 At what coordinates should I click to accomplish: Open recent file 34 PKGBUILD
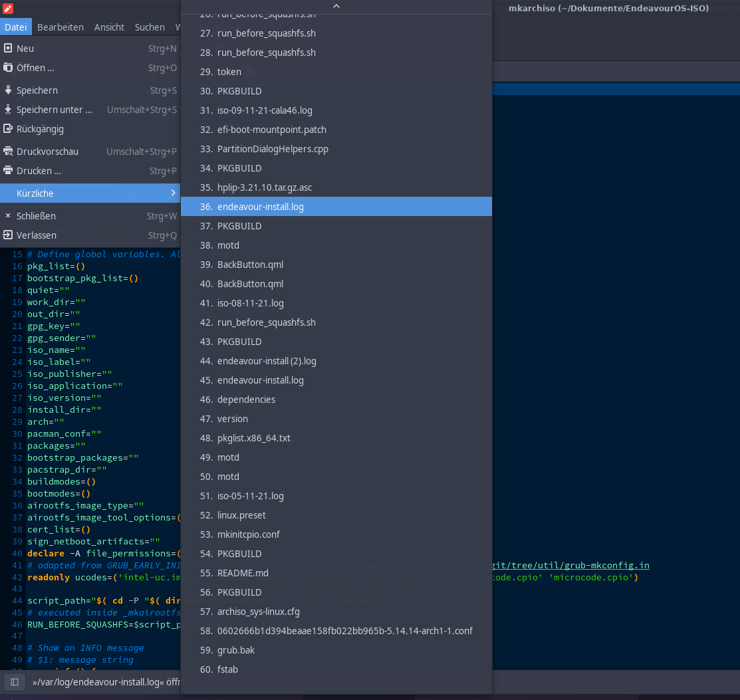[x=336, y=168]
